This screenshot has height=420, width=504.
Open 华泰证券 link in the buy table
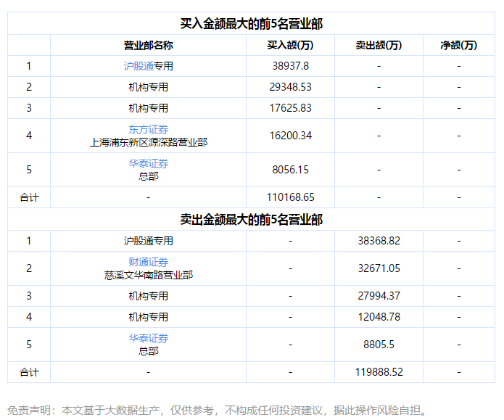pos(149,163)
